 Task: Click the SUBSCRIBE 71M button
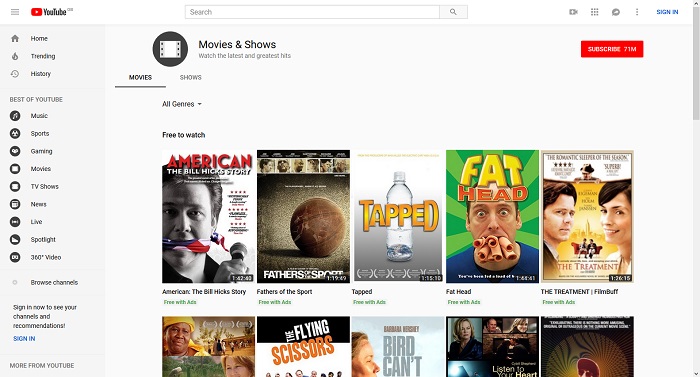[x=612, y=49]
